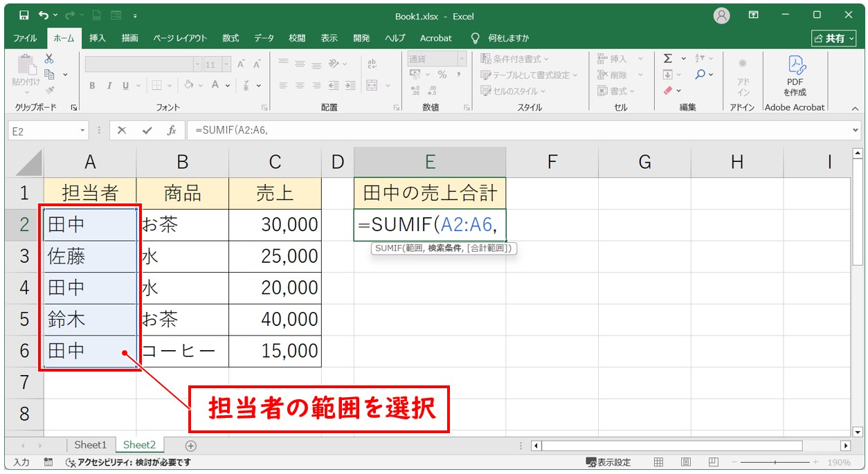Open the Name Box dropdown arrow
This screenshot has width=868, height=474.
pos(83,131)
